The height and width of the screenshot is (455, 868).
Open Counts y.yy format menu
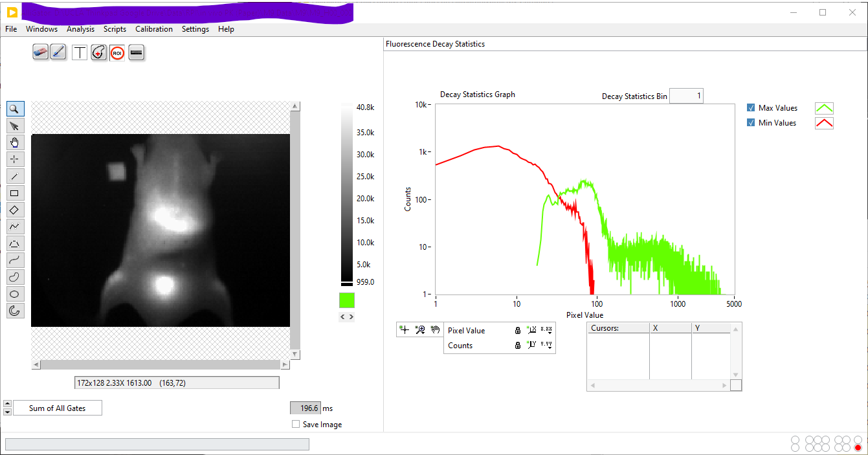click(546, 346)
